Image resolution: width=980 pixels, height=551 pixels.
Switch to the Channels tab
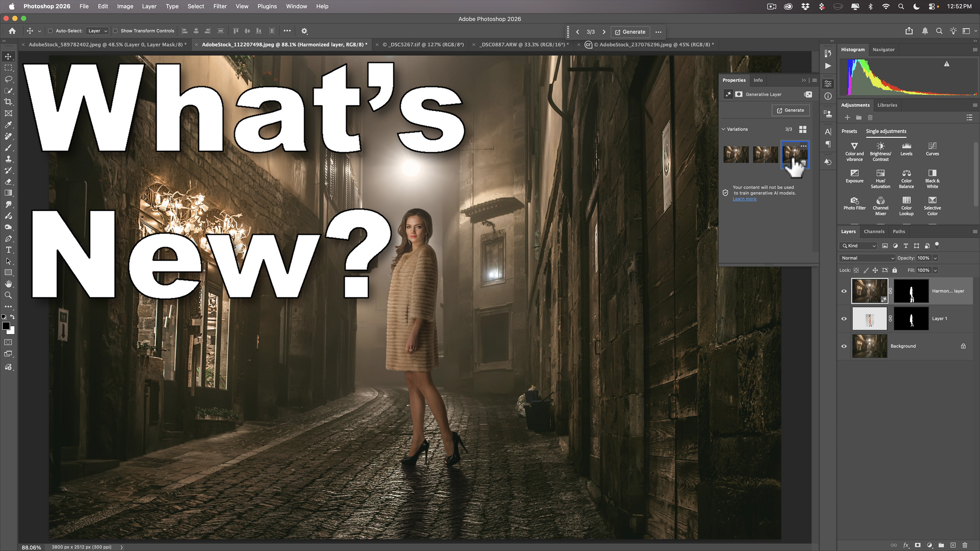point(874,231)
